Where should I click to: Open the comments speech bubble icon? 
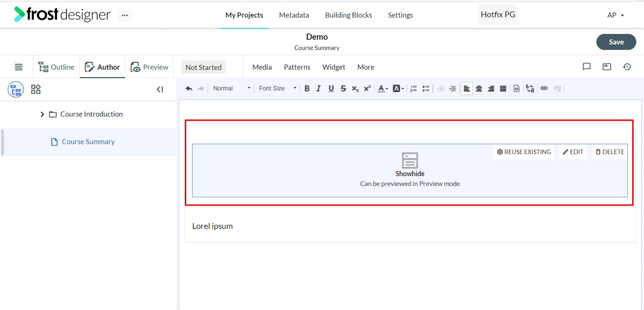pos(586,67)
